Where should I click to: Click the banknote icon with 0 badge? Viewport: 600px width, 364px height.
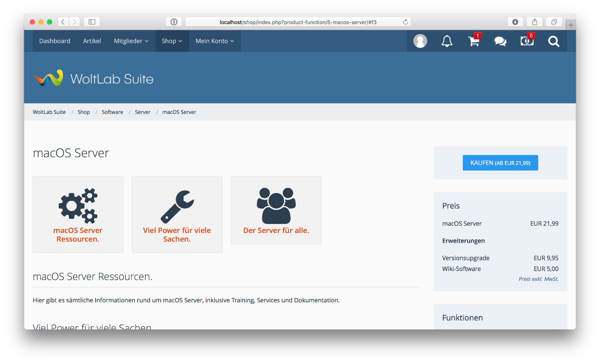pyautogui.click(x=527, y=41)
